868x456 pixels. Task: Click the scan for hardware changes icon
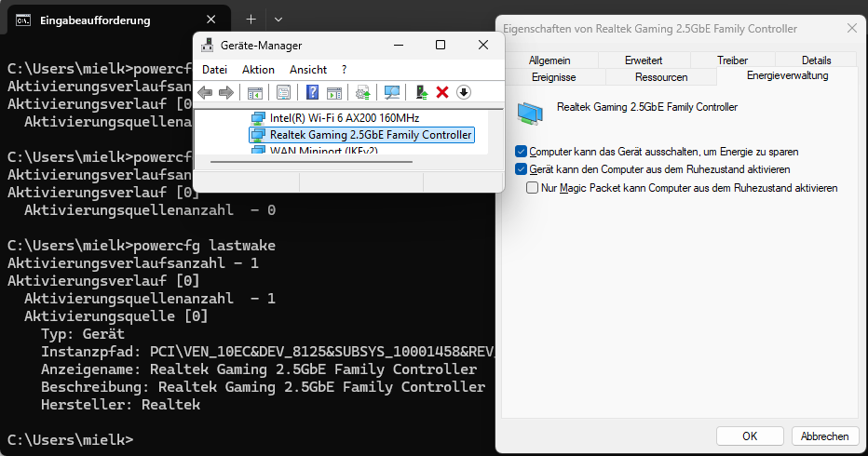(392, 92)
